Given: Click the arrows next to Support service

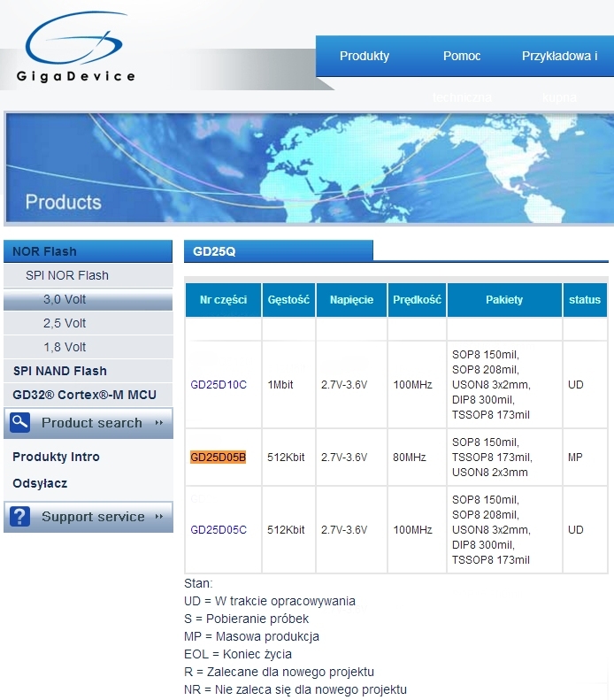Looking at the screenshot, I should 159,517.
